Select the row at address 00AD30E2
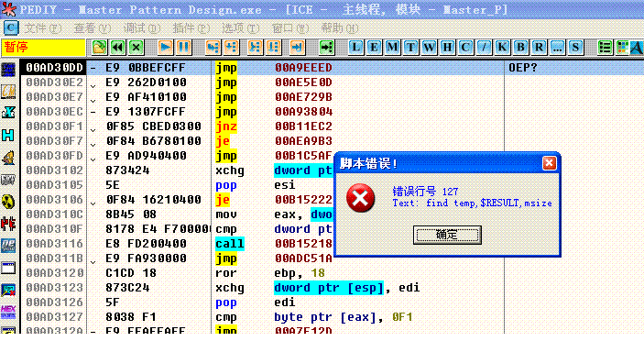The width and height of the screenshot is (644, 352). click(332, 82)
